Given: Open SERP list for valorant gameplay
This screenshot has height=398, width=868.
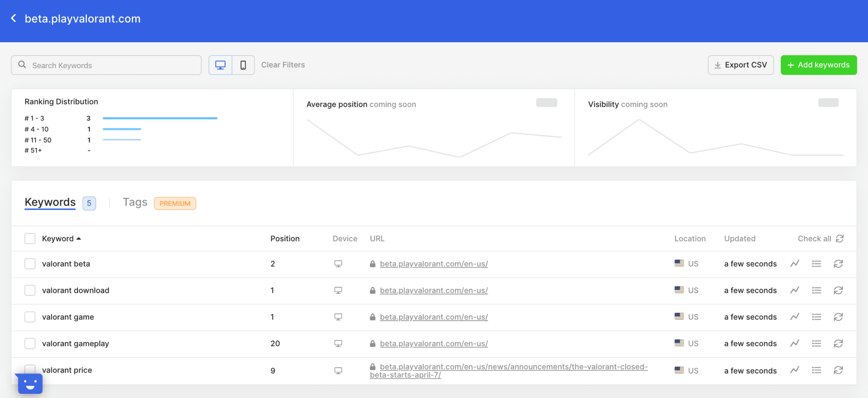Looking at the screenshot, I should pyautogui.click(x=816, y=343).
